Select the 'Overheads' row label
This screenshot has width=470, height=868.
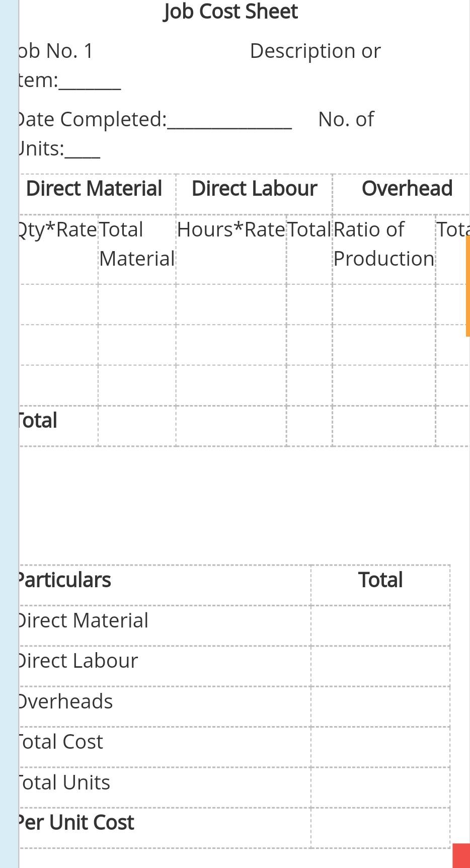pos(65,701)
